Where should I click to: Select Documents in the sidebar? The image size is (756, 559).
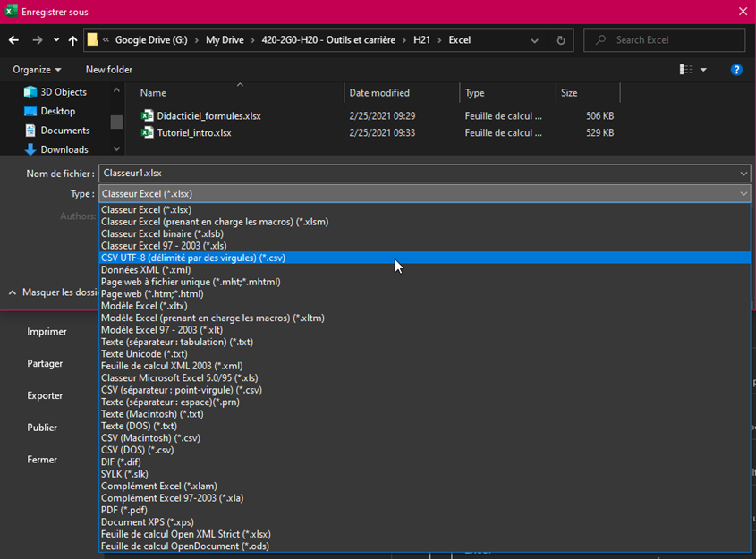(64, 129)
